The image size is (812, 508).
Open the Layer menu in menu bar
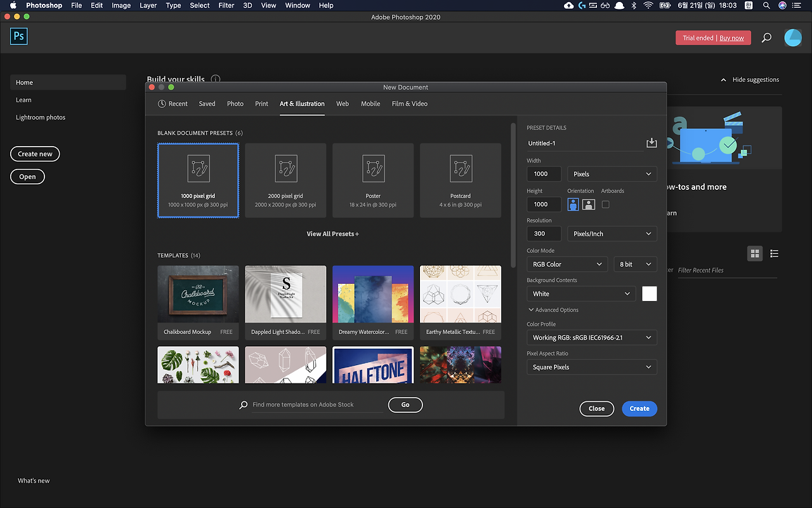pos(148,5)
